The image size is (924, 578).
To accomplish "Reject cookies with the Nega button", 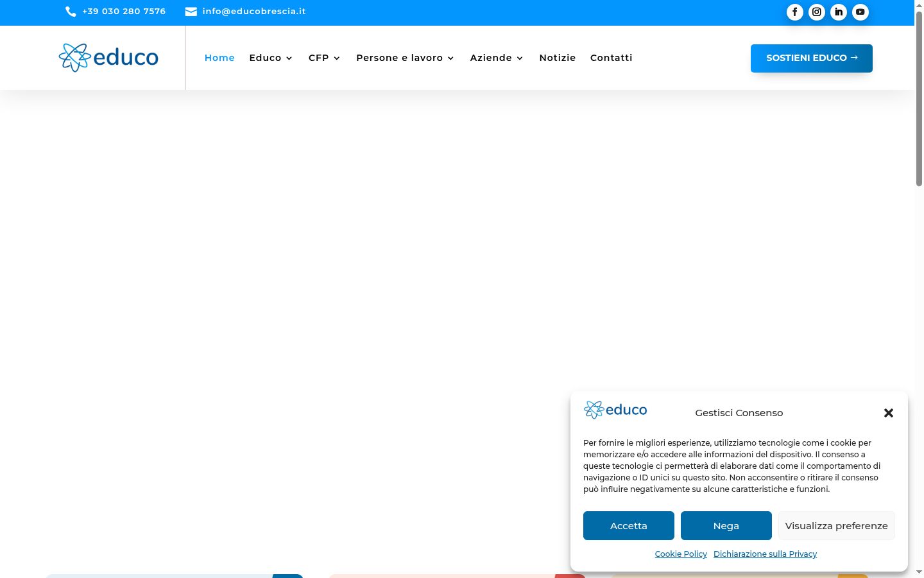I will 726,526.
